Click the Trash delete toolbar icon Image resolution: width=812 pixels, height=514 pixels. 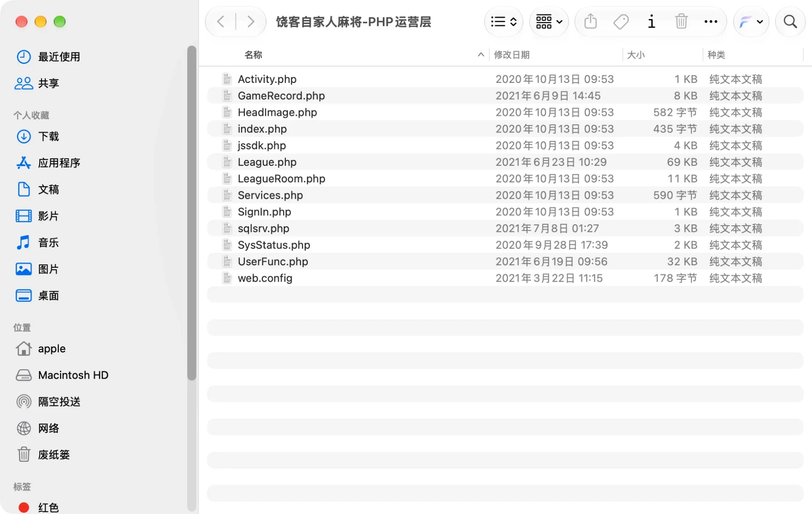click(681, 22)
